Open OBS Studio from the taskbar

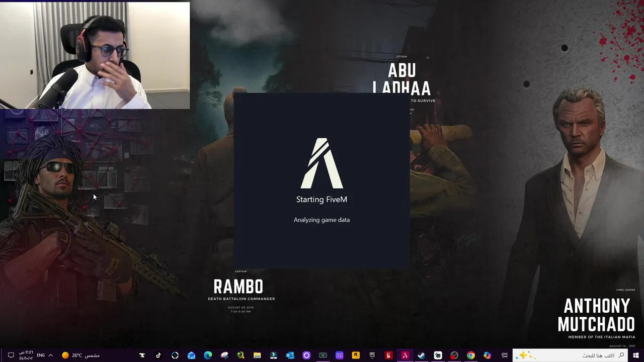coord(454,355)
